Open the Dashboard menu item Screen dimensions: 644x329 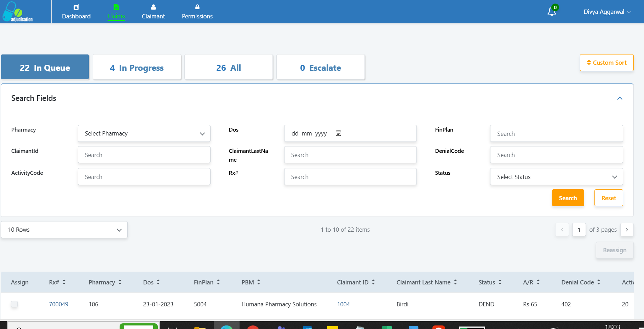(76, 12)
